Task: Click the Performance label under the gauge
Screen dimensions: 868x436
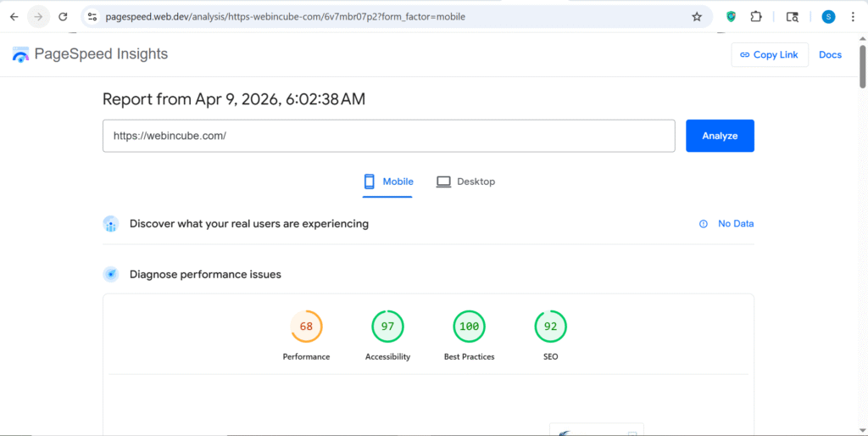Action: coord(306,357)
